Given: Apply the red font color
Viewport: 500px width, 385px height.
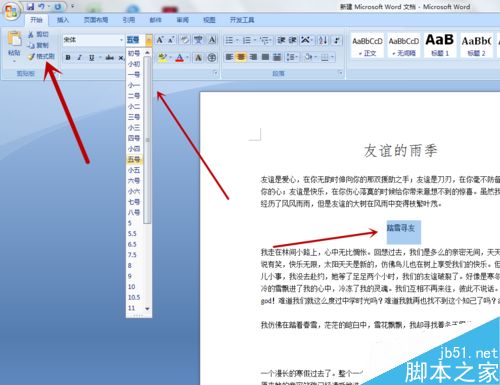Looking at the screenshot, I should 180,58.
